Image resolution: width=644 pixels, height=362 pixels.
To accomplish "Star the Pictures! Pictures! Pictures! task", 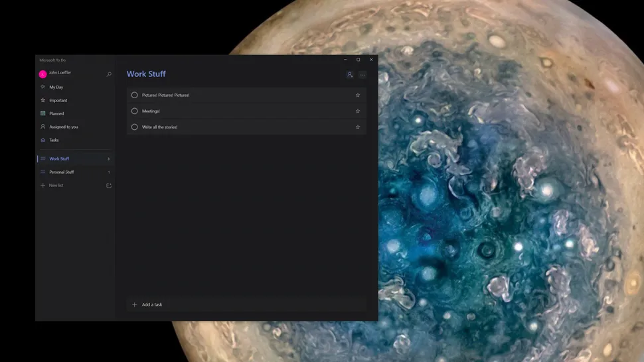I will point(358,95).
